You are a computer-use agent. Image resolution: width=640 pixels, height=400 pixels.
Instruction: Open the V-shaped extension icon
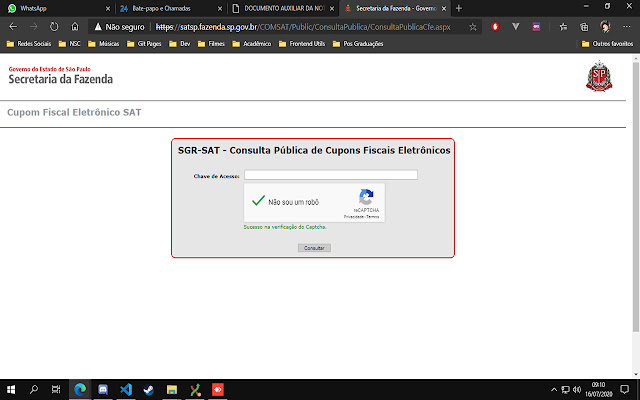point(516,27)
